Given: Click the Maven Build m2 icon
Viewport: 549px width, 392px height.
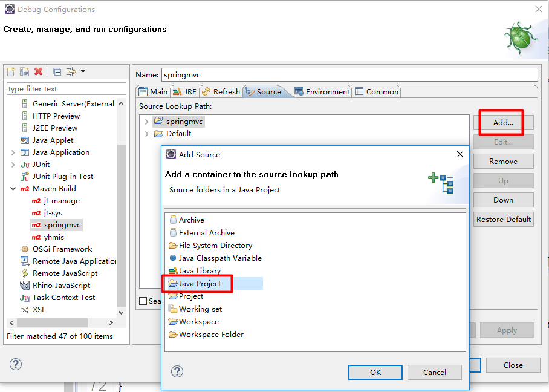Looking at the screenshot, I should [25, 189].
